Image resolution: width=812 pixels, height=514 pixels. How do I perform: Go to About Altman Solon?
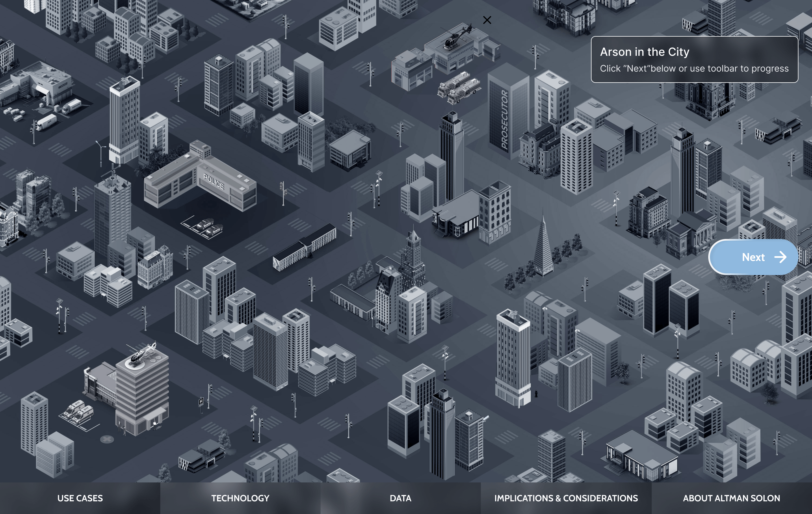point(731,498)
